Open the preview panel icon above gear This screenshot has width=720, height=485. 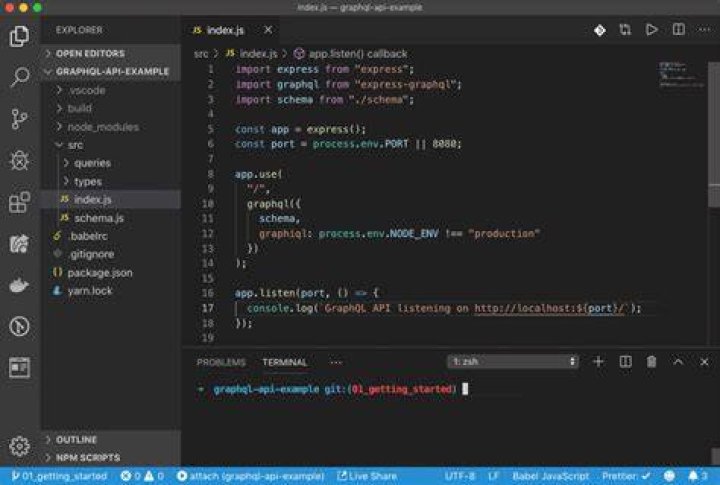pos(19,367)
